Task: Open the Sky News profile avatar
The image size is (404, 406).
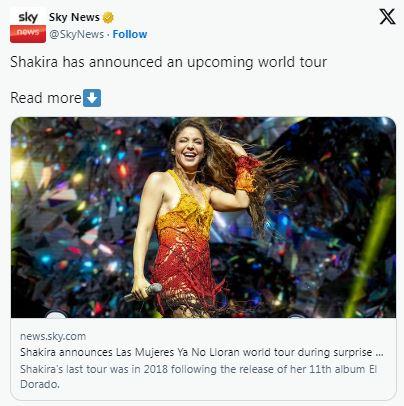Action: [28, 25]
